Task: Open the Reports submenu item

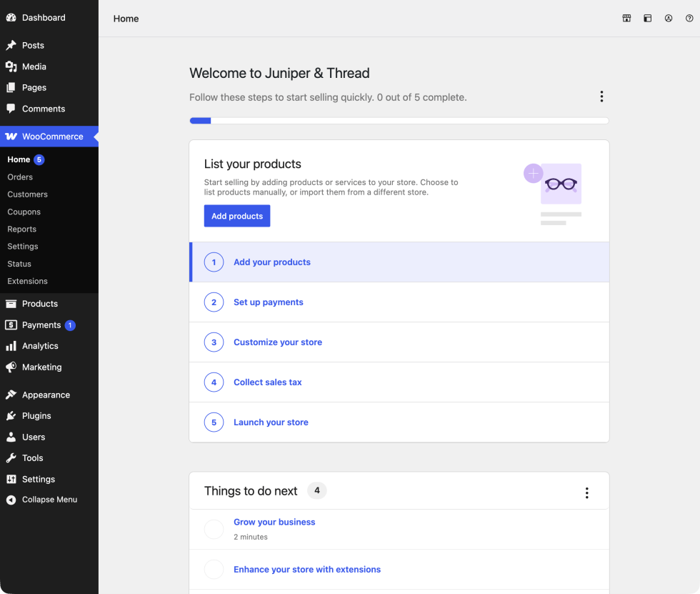Action: point(22,229)
